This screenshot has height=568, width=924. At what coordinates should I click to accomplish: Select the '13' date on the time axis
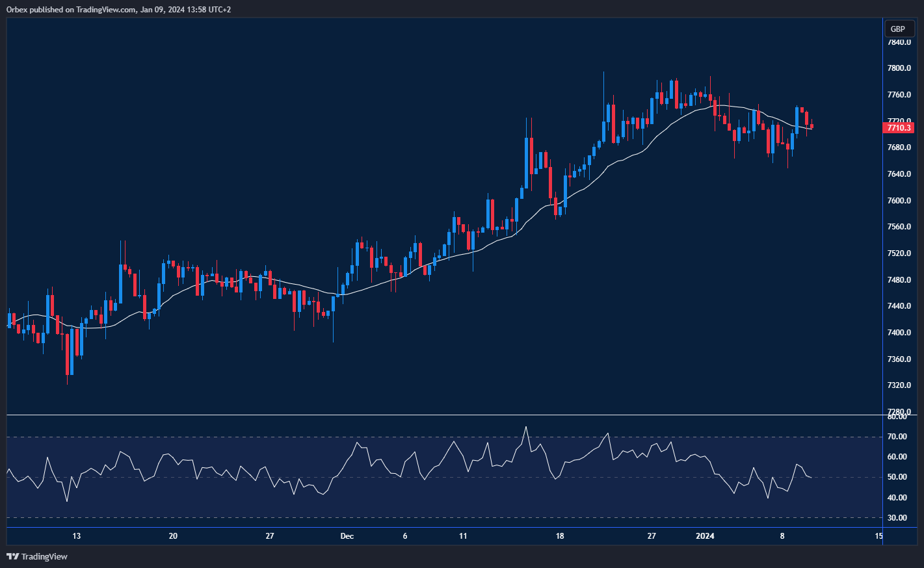pyautogui.click(x=77, y=536)
